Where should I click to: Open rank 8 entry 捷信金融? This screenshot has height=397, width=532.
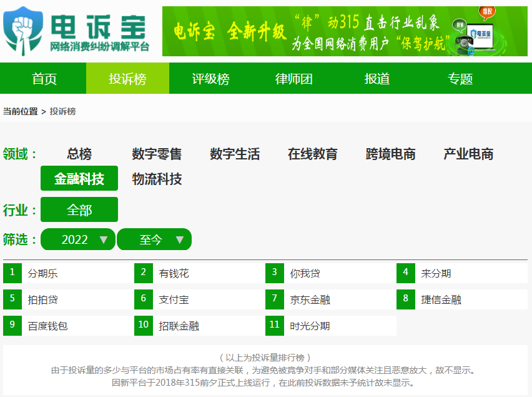(462, 299)
